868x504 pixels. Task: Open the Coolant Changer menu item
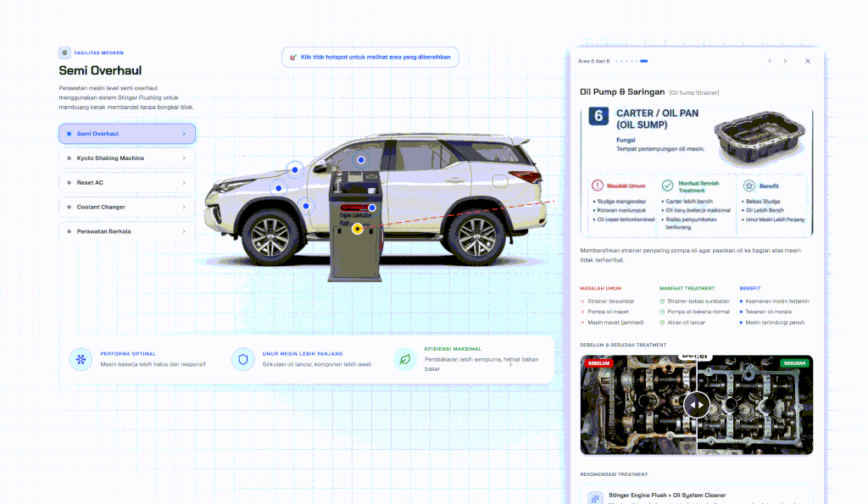(x=127, y=207)
